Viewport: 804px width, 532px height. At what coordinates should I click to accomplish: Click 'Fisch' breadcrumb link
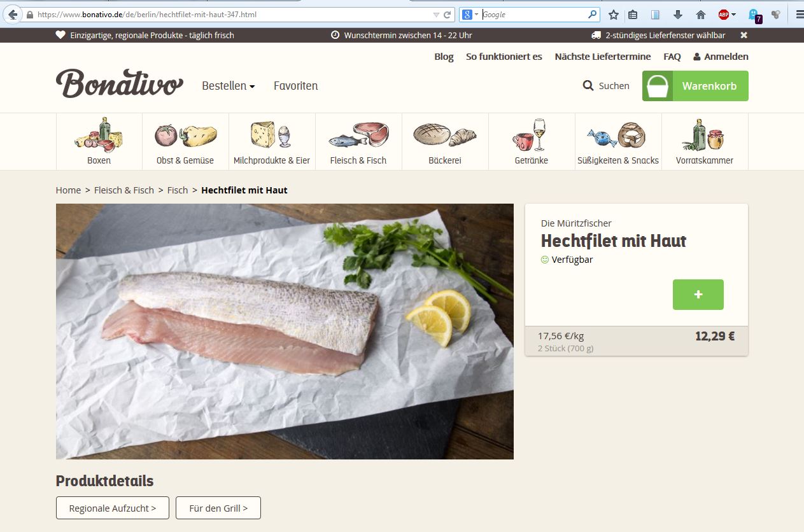178,190
